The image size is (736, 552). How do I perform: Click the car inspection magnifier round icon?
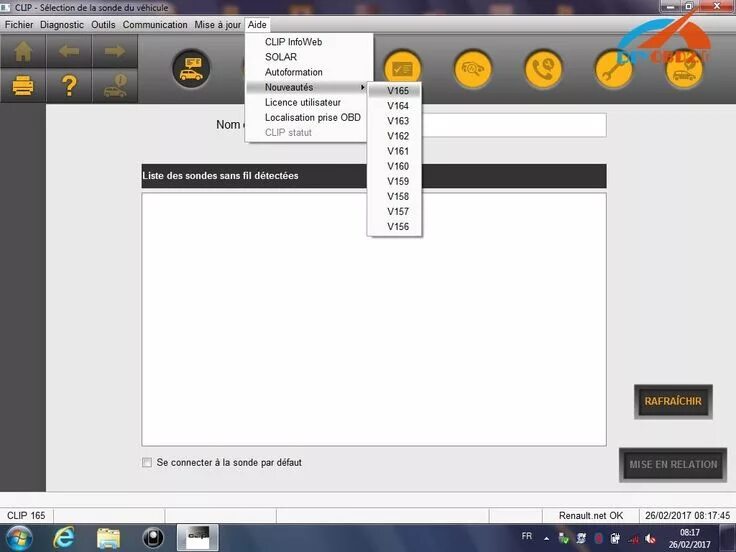[473, 69]
